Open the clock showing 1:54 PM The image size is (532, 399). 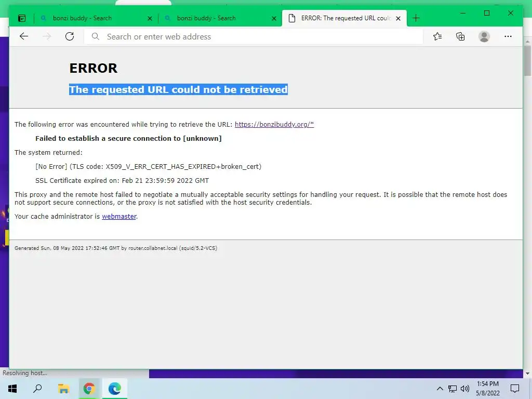(488, 389)
